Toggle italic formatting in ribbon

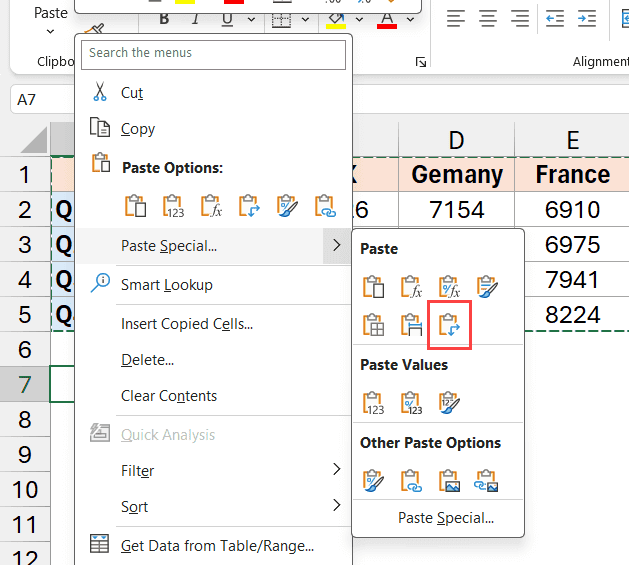(x=194, y=19)
